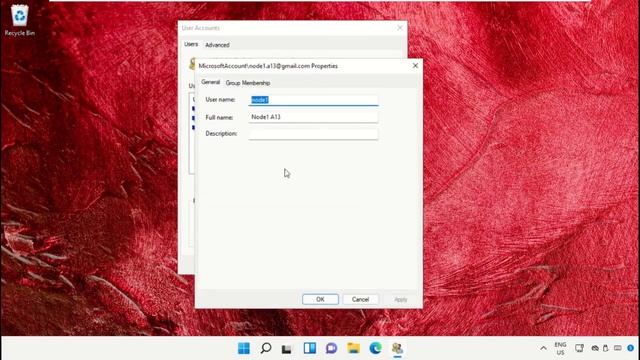Click the grayed Apply button

pos(401,299)
